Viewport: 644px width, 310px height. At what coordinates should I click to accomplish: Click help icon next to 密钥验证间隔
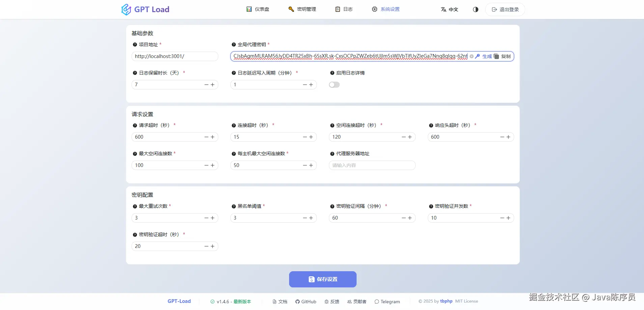click(332, 206)
